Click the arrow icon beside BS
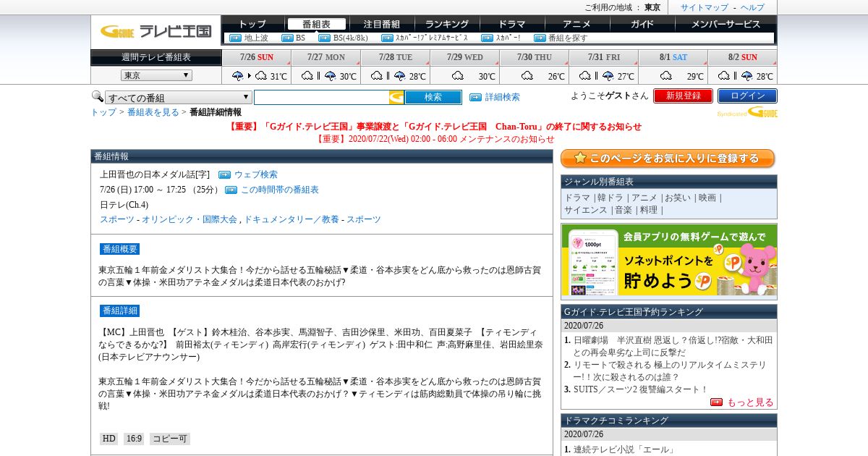The image size is (868, 456). 286,38
